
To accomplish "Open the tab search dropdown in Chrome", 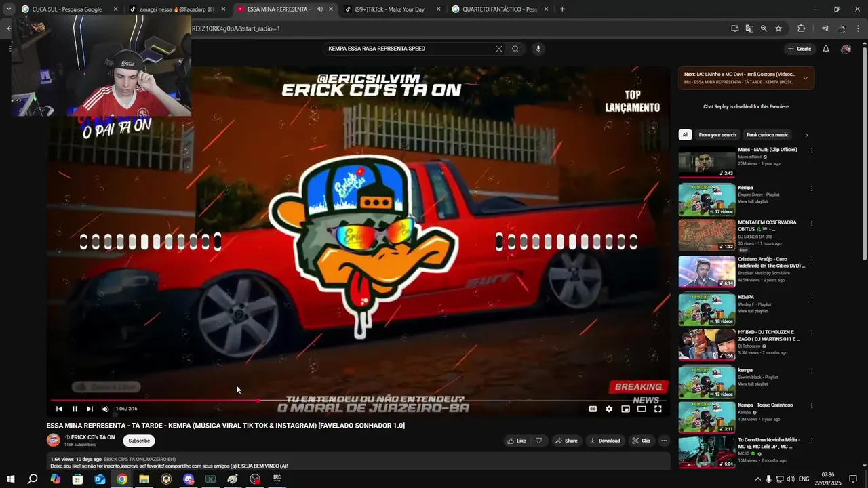I will coord(8,9).
